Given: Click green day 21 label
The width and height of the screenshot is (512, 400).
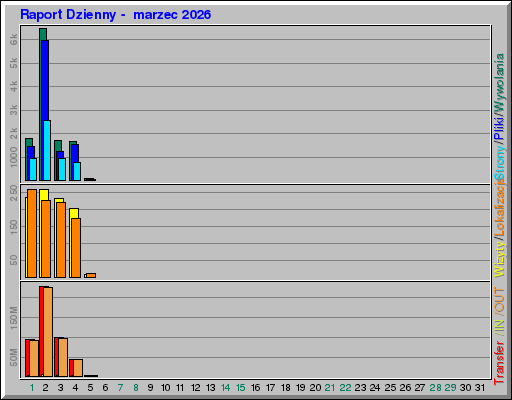Looking at the screenshot, I should 330,388.
